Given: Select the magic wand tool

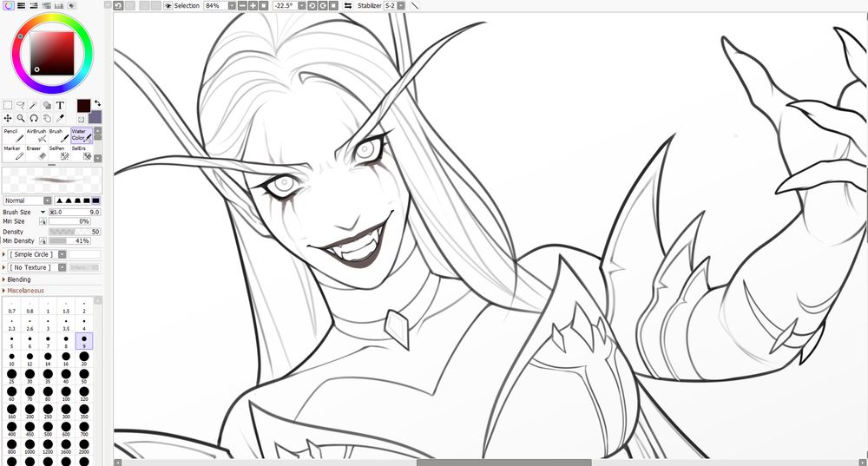Looking at the screenshot, I should (x=34, y=105).
